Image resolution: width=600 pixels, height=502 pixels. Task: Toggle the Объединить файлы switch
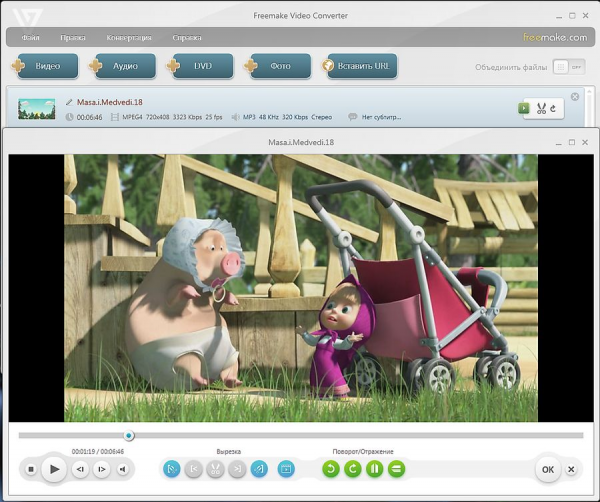tap(569, 67)
